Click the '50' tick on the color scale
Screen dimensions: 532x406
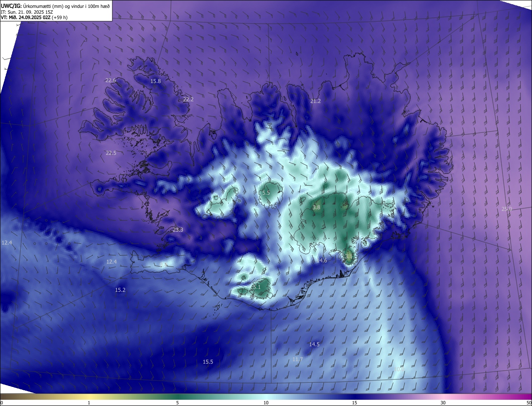pos(529,403)
